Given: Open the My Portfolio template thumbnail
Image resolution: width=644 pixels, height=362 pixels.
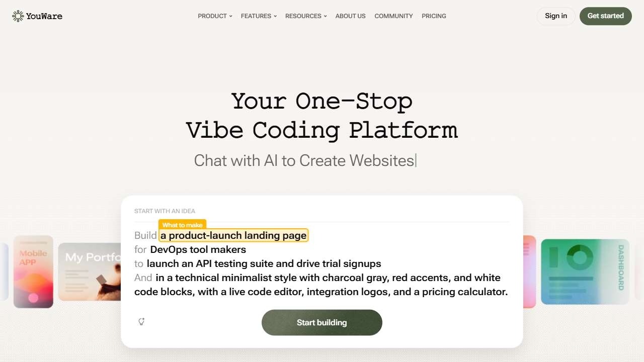Looking at the screenshot, I should point(90,272).
